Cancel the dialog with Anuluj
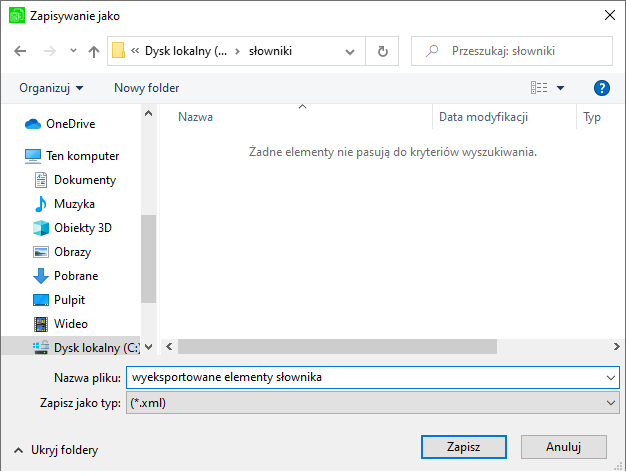The width and height of the screenshot is (626, 476). coord(563,447)
